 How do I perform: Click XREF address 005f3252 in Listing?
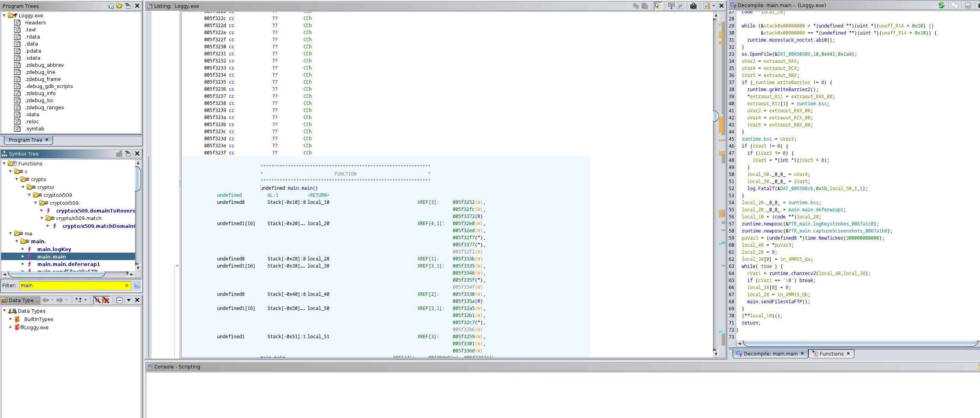(x=463, y=202)
